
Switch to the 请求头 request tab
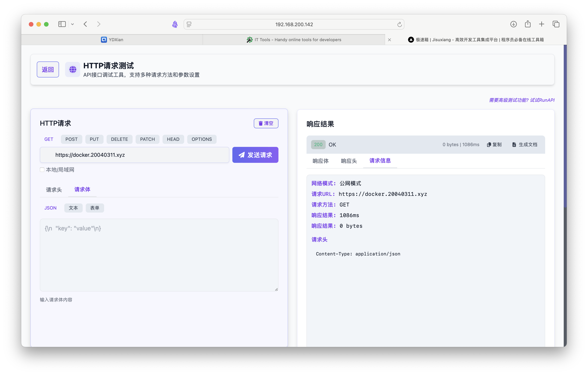(54, 190)
